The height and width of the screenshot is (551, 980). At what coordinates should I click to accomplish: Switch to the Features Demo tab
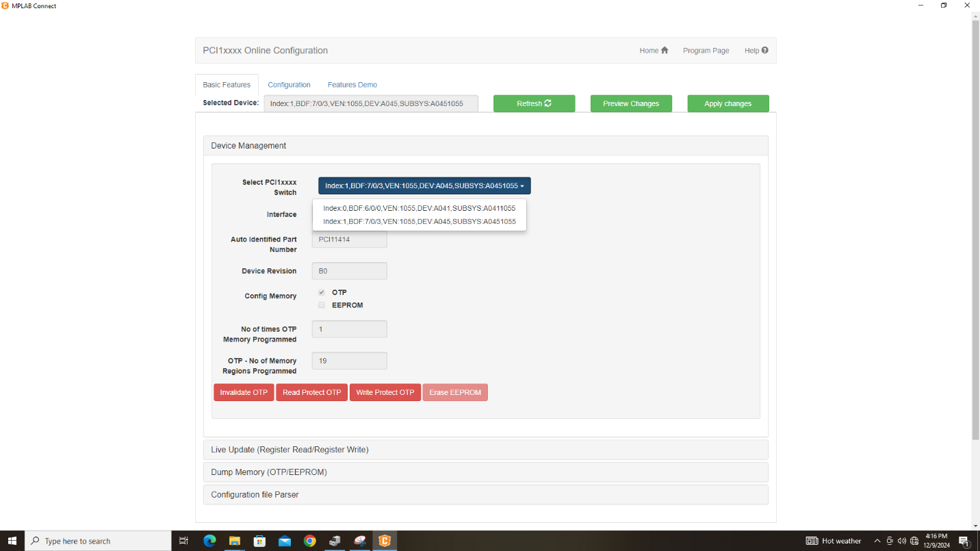(352, 85)
